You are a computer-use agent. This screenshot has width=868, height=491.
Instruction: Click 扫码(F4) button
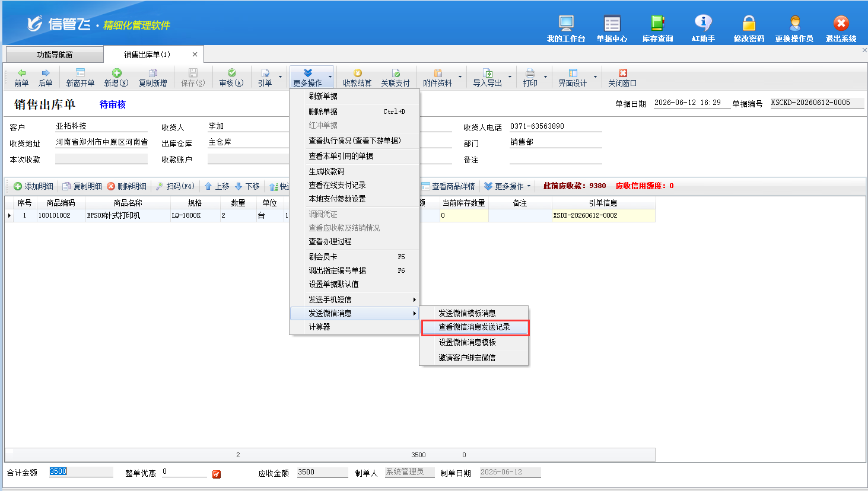[x=176, y=186]
